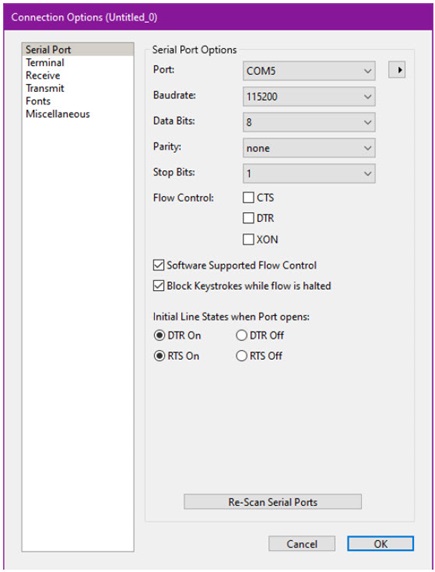435x572 pixels.
Task: Enable CTS flow control checkbox
Action: point(249,197)
